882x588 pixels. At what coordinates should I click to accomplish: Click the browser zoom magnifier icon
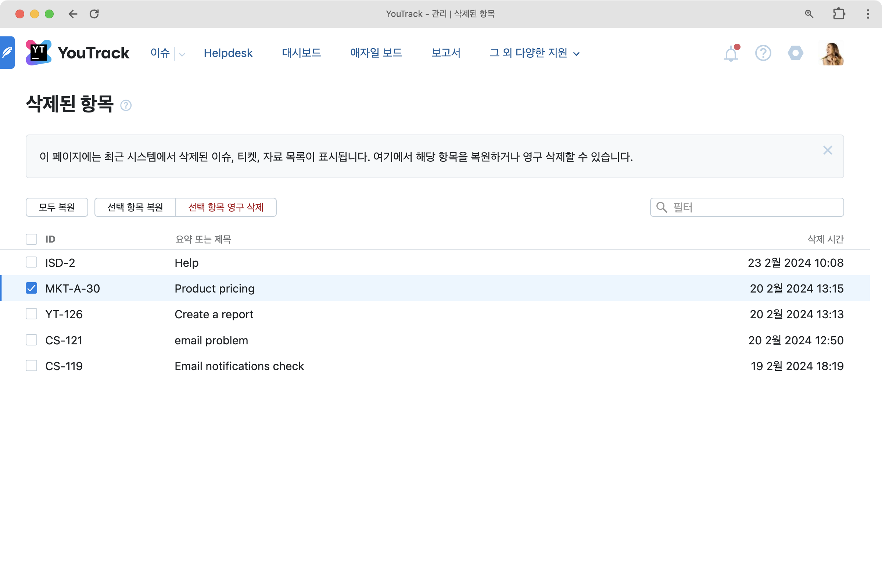tap(809, 14)
